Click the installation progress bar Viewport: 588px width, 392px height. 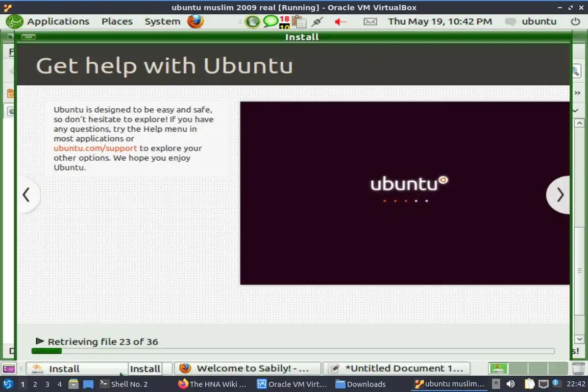point(293,351)
